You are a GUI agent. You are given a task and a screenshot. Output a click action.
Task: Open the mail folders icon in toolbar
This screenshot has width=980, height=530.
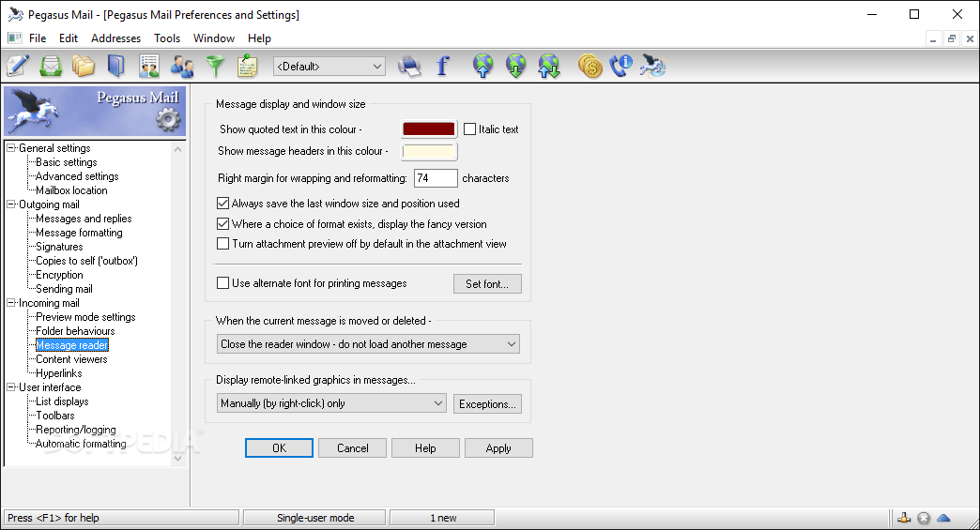(x=84, y=66)
